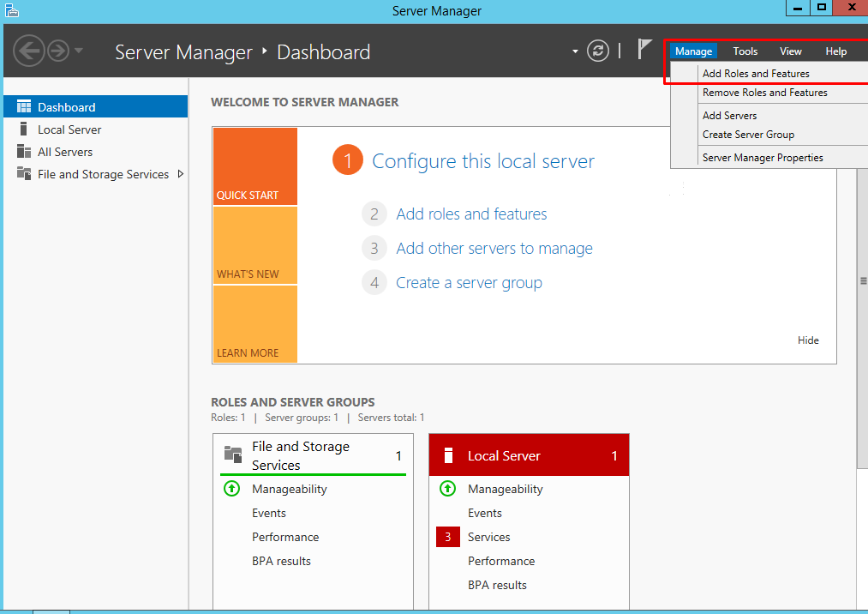Viewport: 868px width, 614px height.
Task: Click the step 3 number circle
Action: click(374, 249)
